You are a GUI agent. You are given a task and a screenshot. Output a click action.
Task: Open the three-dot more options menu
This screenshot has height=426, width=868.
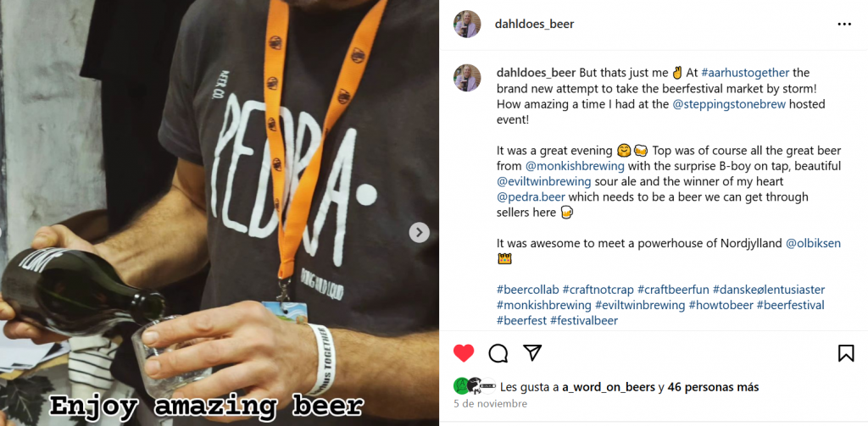844,25
